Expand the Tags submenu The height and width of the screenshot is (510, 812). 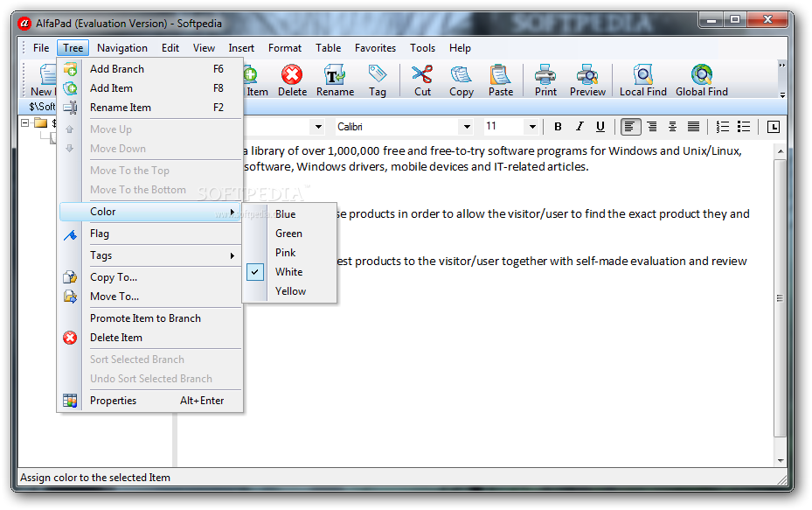[150, 255]
